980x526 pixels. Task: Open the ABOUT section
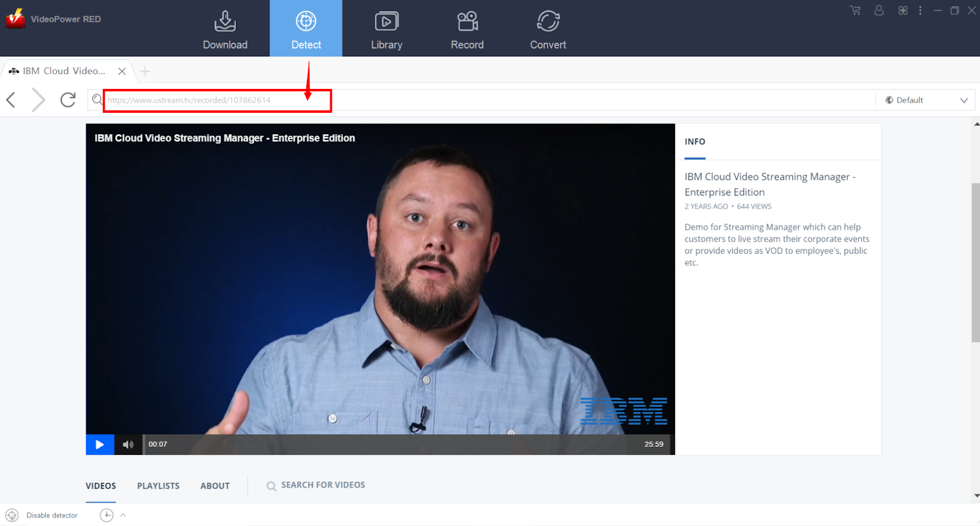coord(215,486)
